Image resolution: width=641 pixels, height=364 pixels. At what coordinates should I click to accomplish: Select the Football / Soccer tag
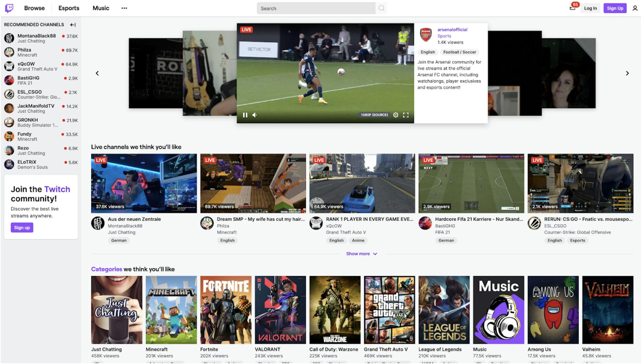click(459, 52)
